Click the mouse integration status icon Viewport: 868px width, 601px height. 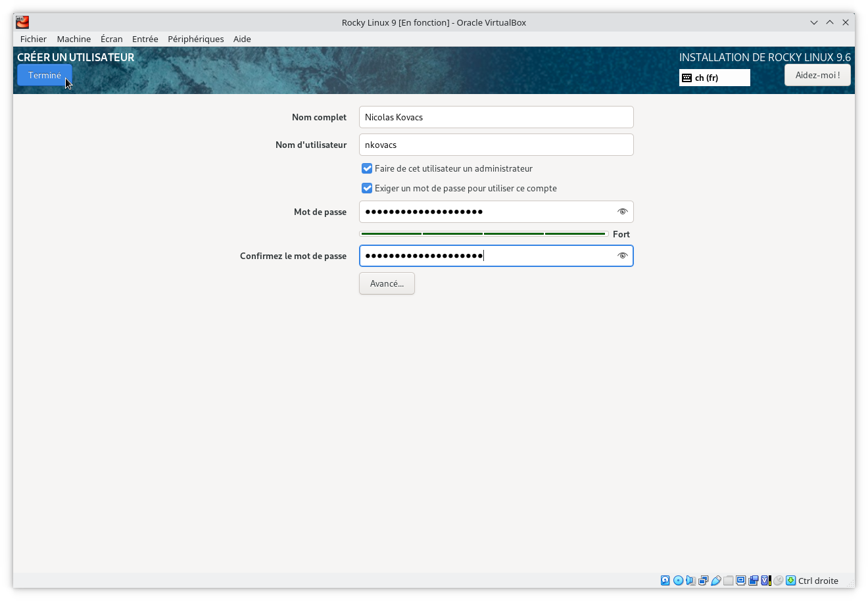778,581
